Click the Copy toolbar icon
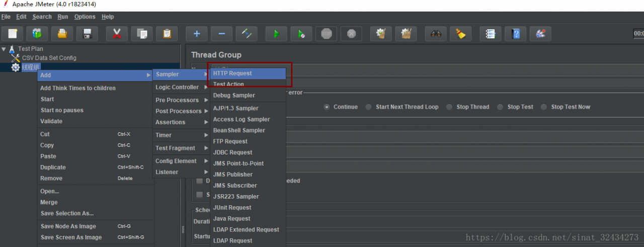 (x=142, y=34)
